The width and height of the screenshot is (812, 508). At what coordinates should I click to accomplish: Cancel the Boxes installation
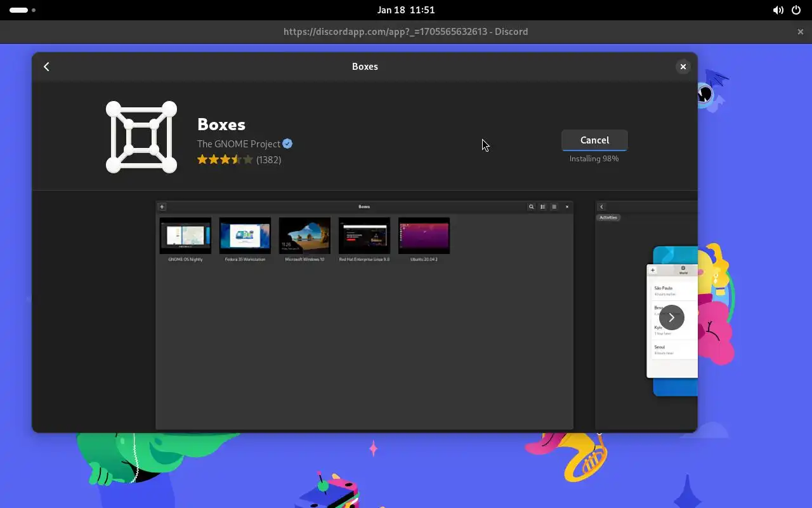click(594, 140)
